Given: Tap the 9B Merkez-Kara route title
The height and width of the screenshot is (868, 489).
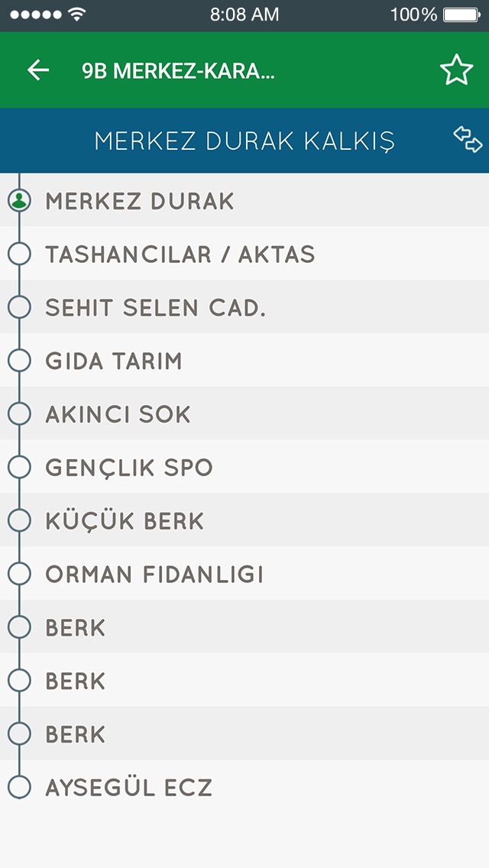Looking at the screenshot, I should 178,71.
